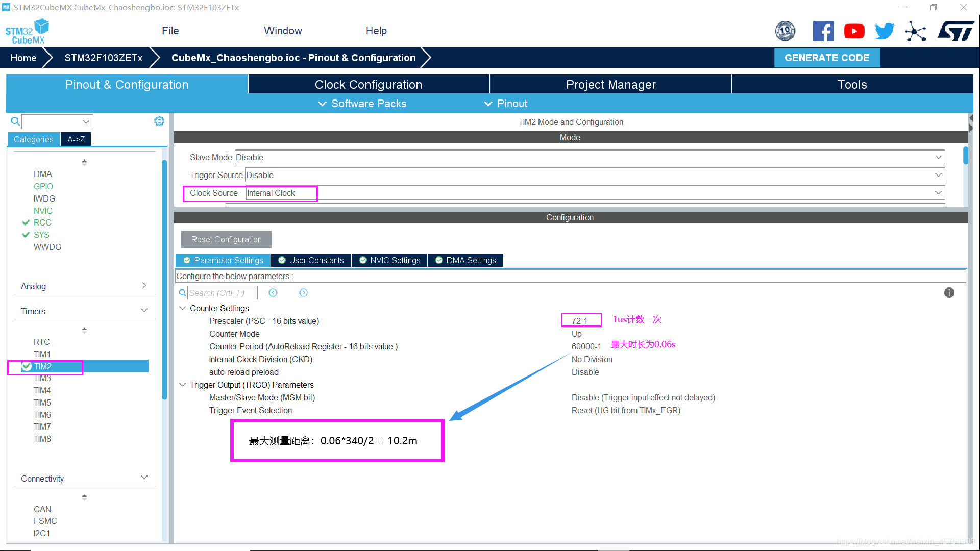Click the 10-year anniversary badge icon

pyautogui.click(x=785, y=32)
